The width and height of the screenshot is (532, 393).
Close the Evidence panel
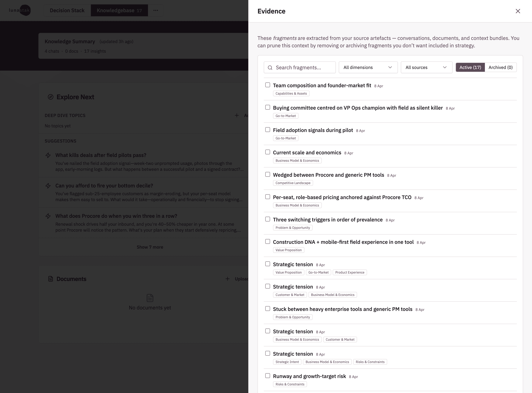coord(518,11)
